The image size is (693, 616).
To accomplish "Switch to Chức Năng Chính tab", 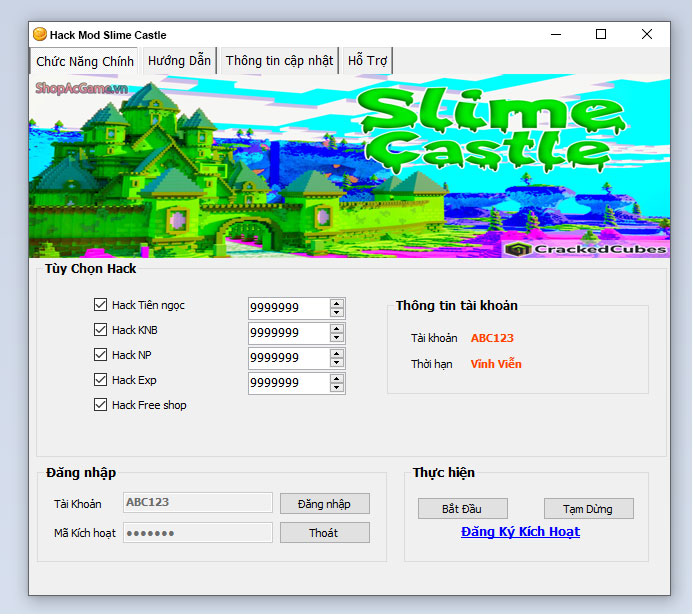I will 84,61.
